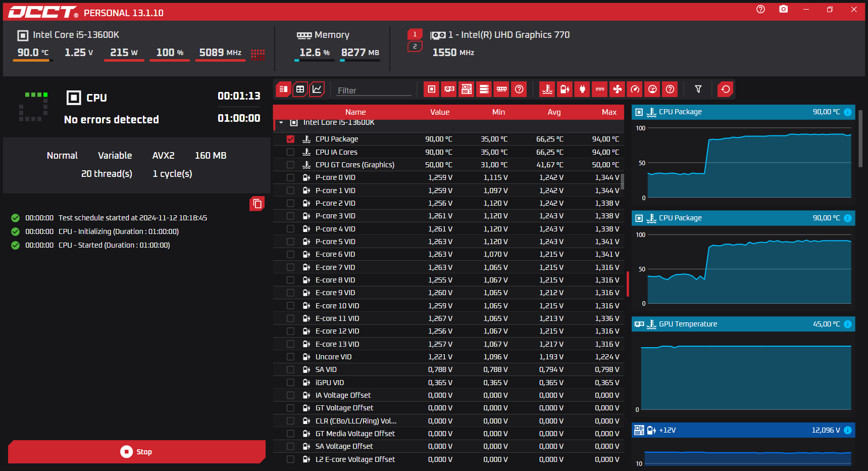This screenshot has height=471, width=868.
Task: Open the funnel filter options
Action: pyautogui.click(x=698, y=89)
